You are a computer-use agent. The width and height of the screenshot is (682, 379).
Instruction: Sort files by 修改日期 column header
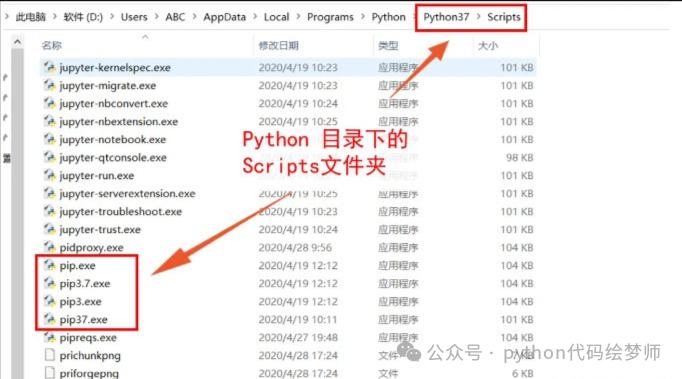[x=278, y=45]
